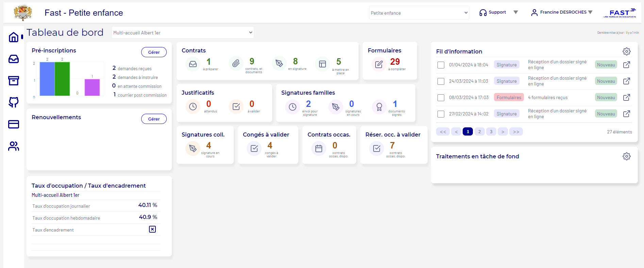Open settings gear for Traitements en tâche de fond
The height and width of the screenshot is (268, 644).
627,156
